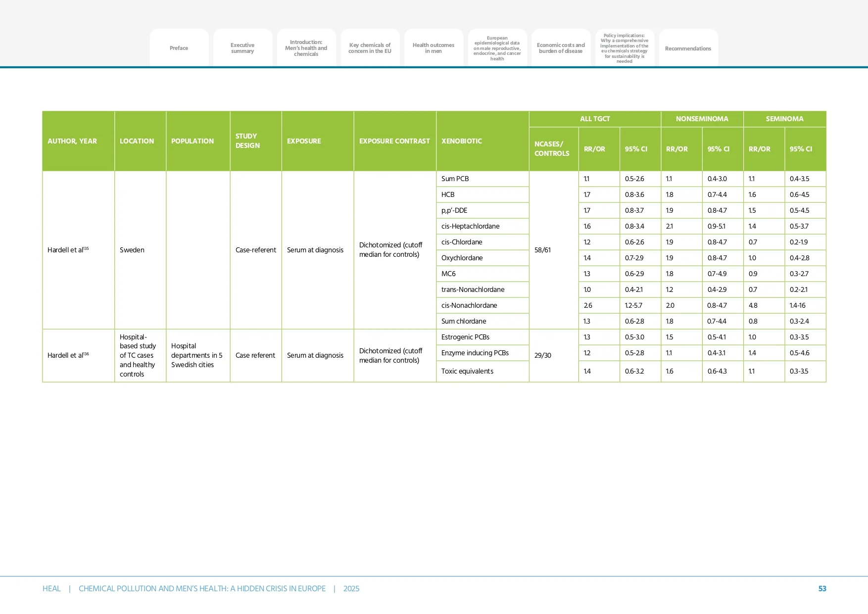Select Introduction: Men's health and chemicals tab

[306, 48]
